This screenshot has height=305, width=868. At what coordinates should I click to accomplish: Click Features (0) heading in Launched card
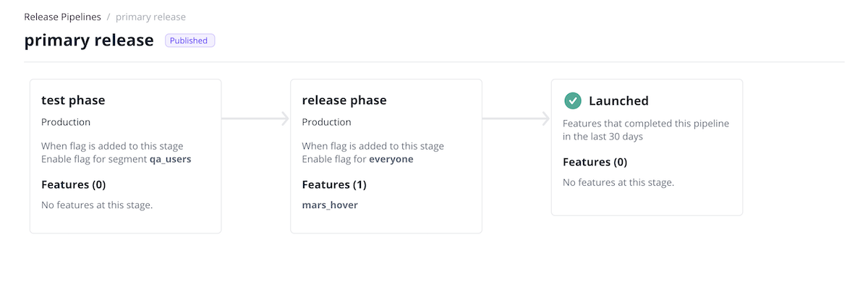[x=595, y=162]
